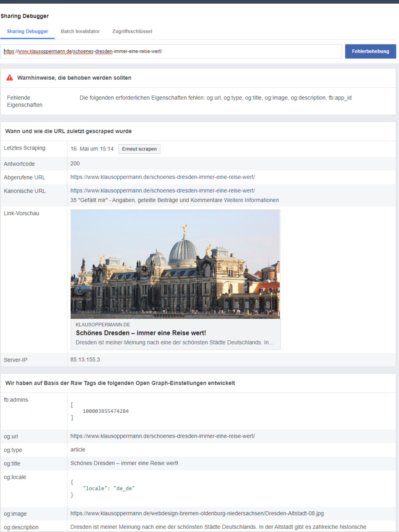
Task: Click the fb:admins ID 100003855474284
Action: [106, 411]
